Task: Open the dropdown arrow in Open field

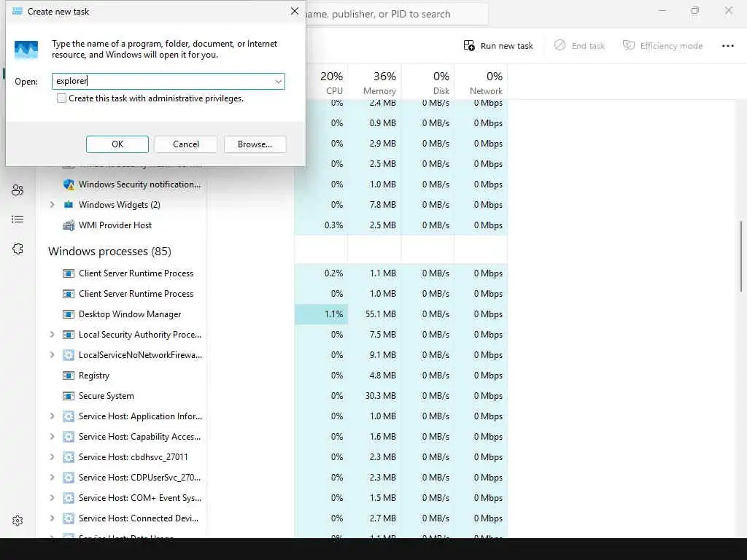Action: point(278,82)
